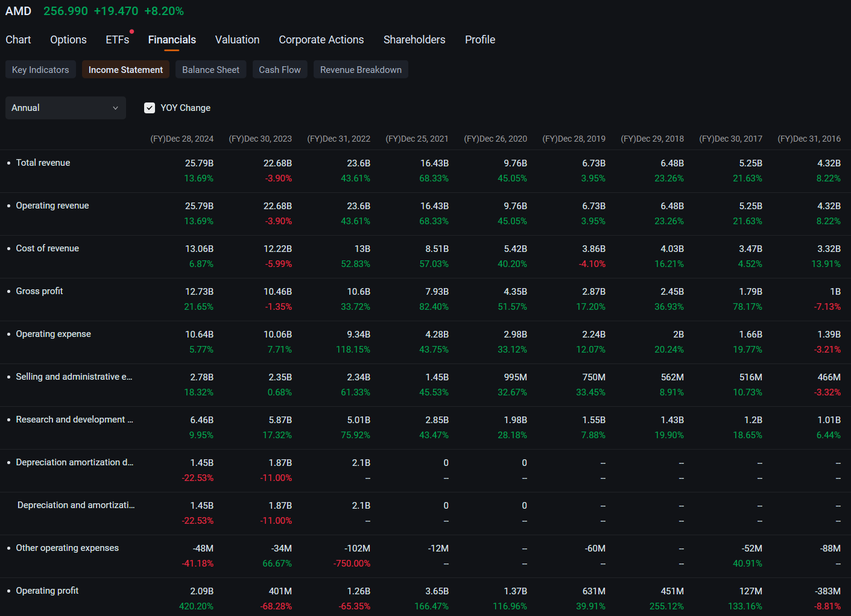Select 2024 operating expense 10.64B value
Image resolution: width=851 pixels, height=616 pixels.
pyautogui.click(x=199, y=335)
